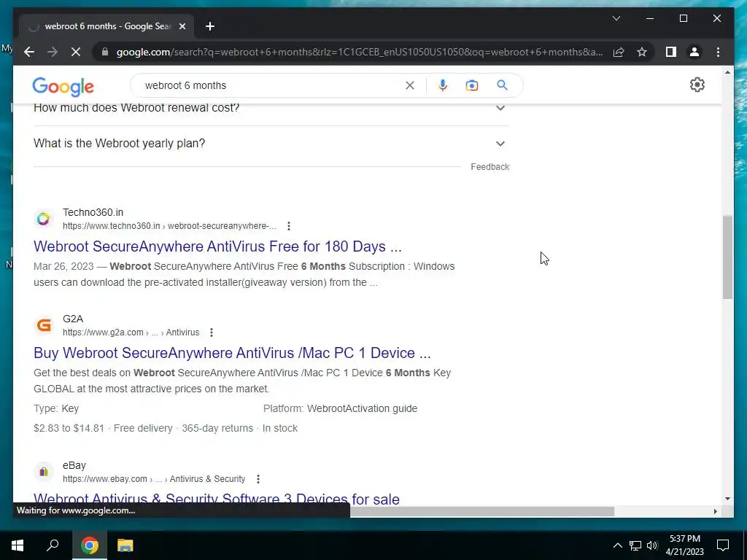The width and height of the screenshot is (747, 560).
Task: Open 'Webroot SecureAnywhere AntiVirus Free for 180 Days' link
Action: coord(217,246)
